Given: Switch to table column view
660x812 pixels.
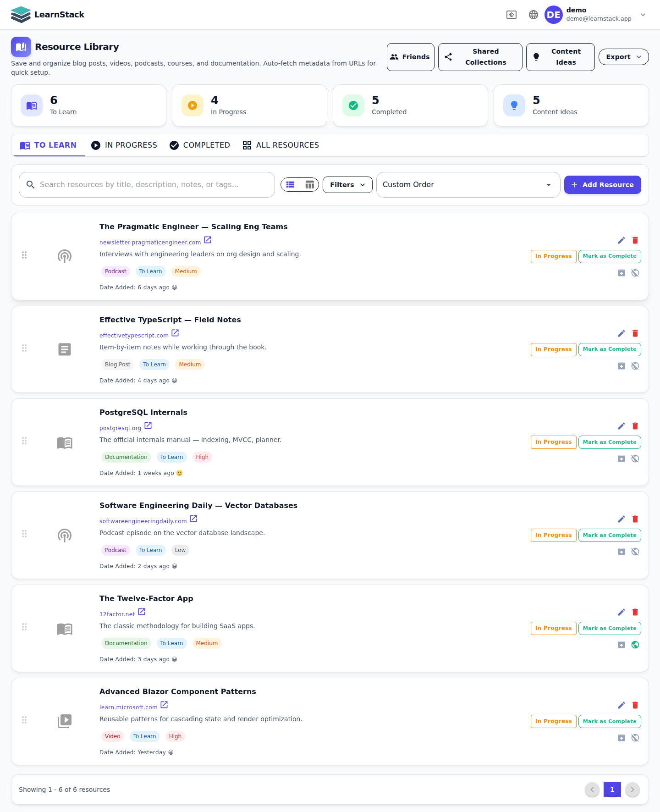Looking at the screenshot, I should [310, 185].
